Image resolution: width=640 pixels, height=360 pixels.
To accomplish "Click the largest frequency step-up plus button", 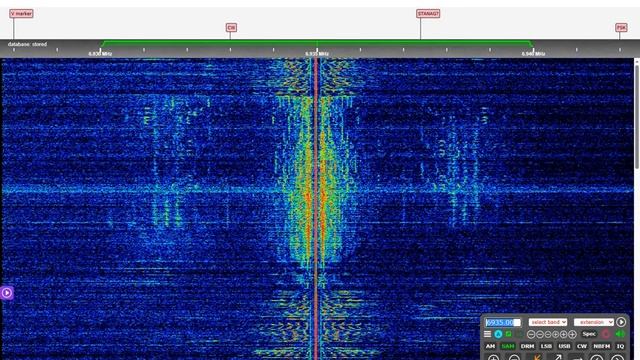I will [572, 334].
